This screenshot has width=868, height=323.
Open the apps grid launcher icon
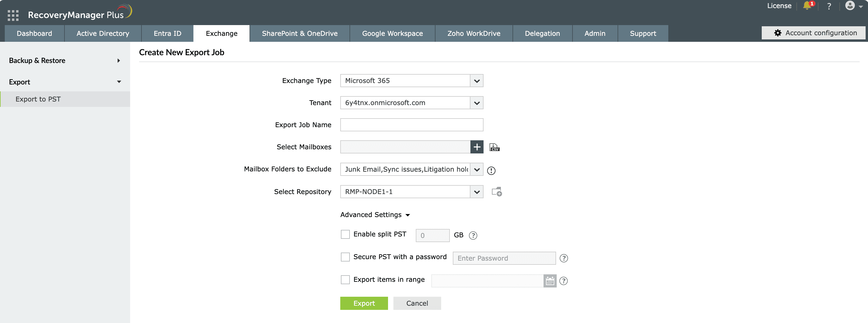13,15
